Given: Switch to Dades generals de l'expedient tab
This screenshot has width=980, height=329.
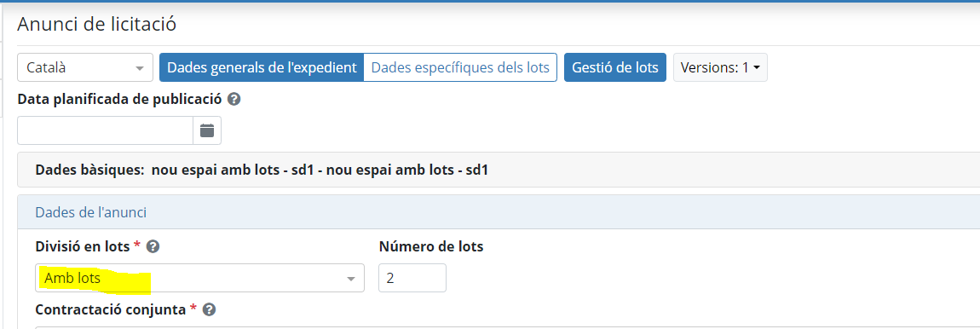Looking at the screenshot, I should [262, 67].
